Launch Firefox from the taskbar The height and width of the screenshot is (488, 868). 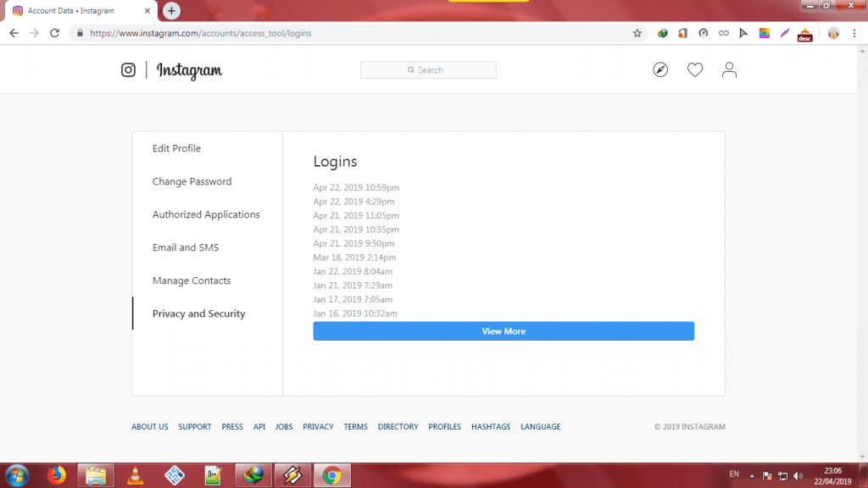coord(57,475)
